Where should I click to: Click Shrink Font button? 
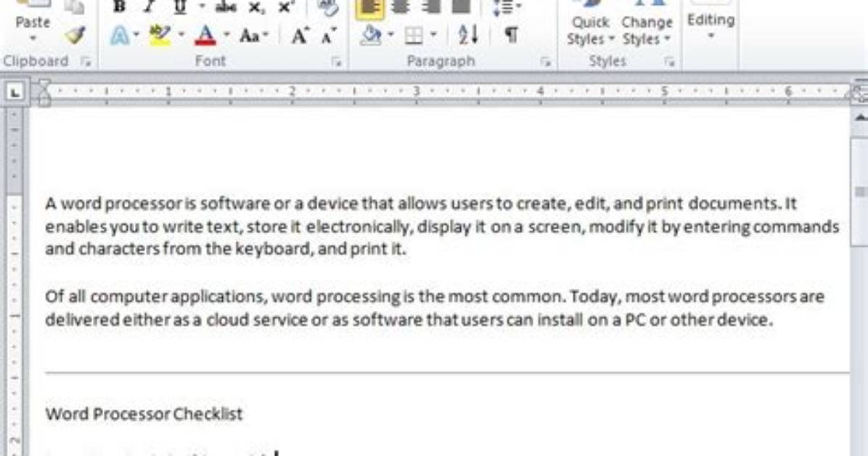point(329,36)
